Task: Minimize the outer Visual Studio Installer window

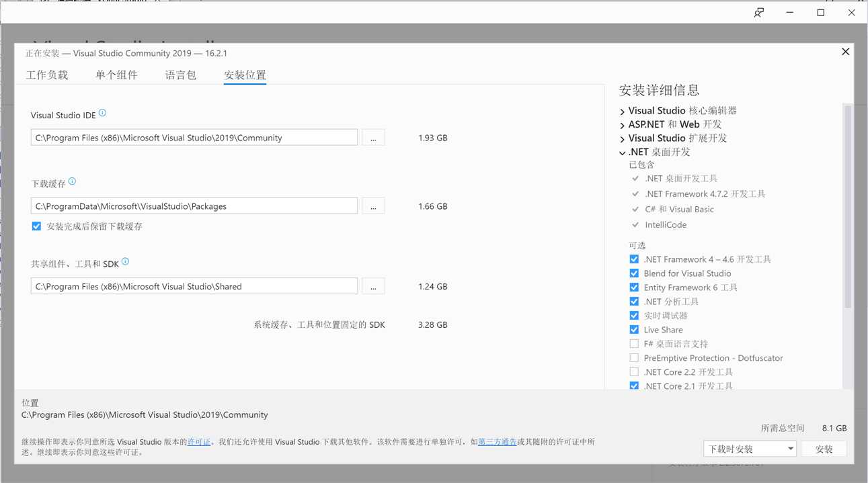Action: [x=790, y=13]
